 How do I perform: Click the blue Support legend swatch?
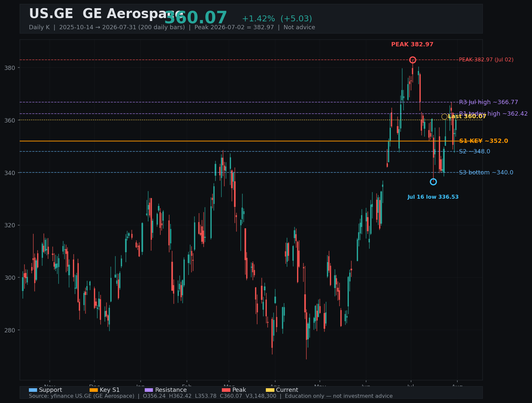[33, 390]
